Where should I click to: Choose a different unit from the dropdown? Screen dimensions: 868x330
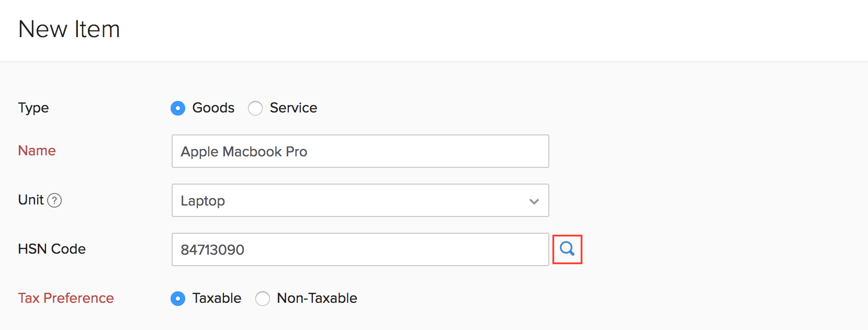pyautogui.click(x=534, y=200)
